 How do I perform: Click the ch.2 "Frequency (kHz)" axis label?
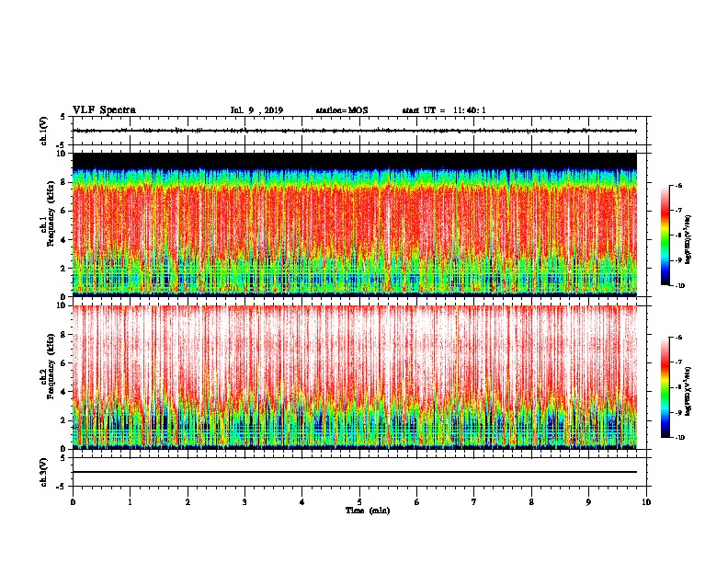click(x=51, y=366)
